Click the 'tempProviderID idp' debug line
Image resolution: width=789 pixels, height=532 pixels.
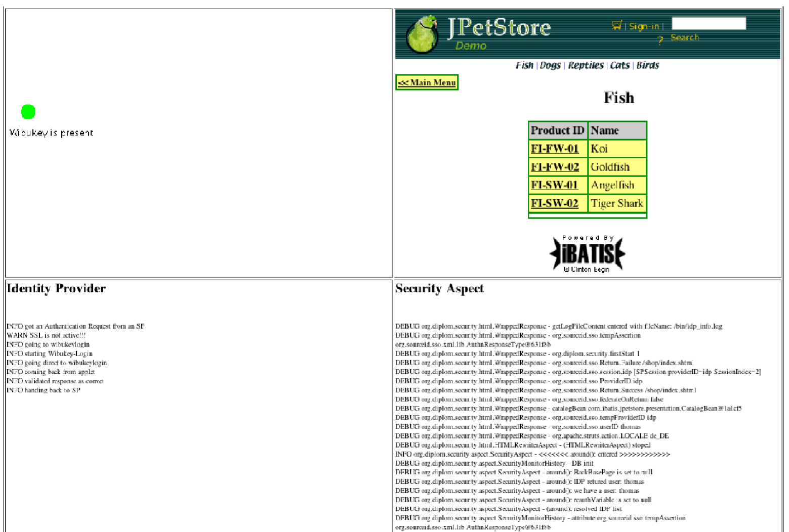click(x=526, y=417)
